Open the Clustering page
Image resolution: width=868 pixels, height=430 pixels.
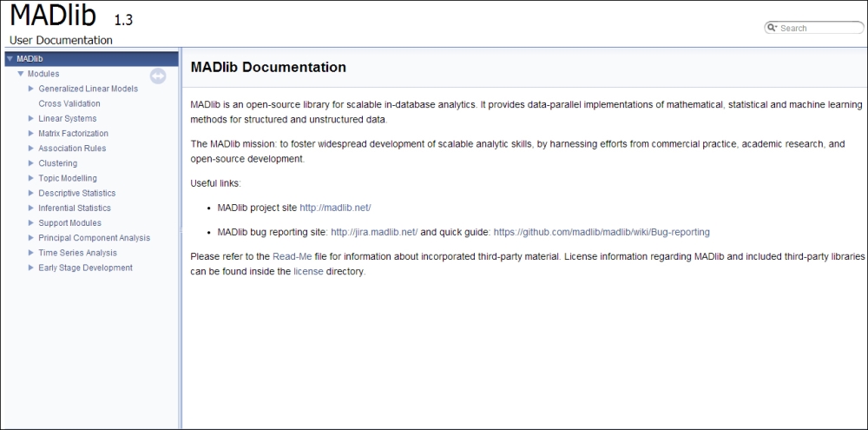(x=57, y=163)
